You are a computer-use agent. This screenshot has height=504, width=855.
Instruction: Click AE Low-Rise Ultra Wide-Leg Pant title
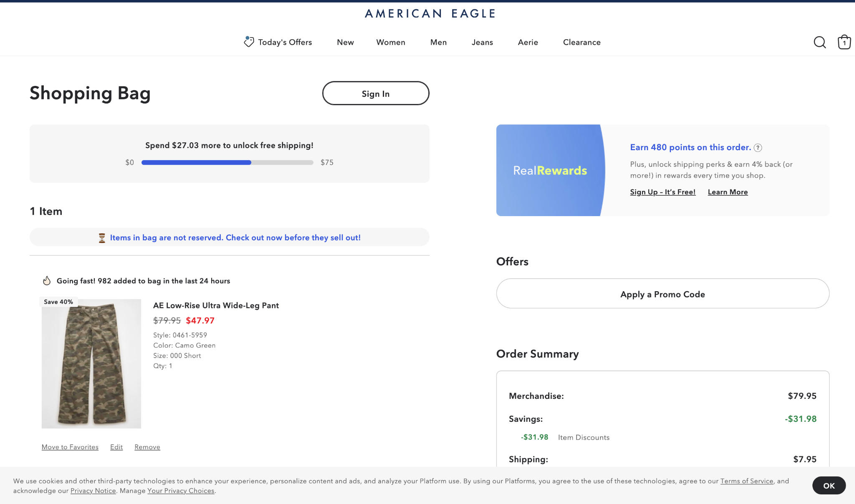(x=216, y=305)
